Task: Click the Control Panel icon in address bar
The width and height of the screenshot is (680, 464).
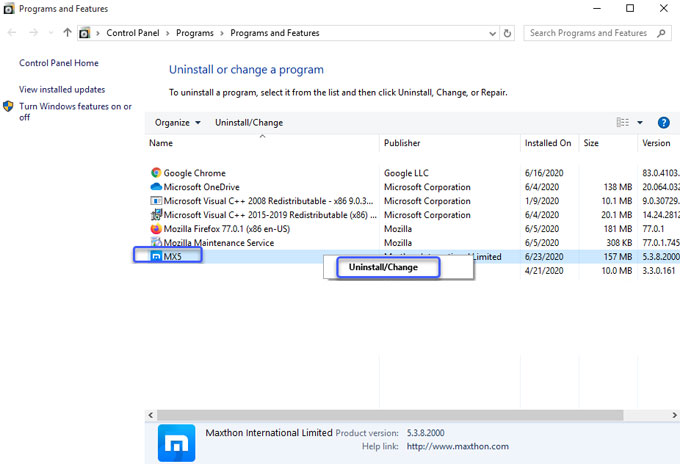Action: pyautogui.click(x=85, y=33)
